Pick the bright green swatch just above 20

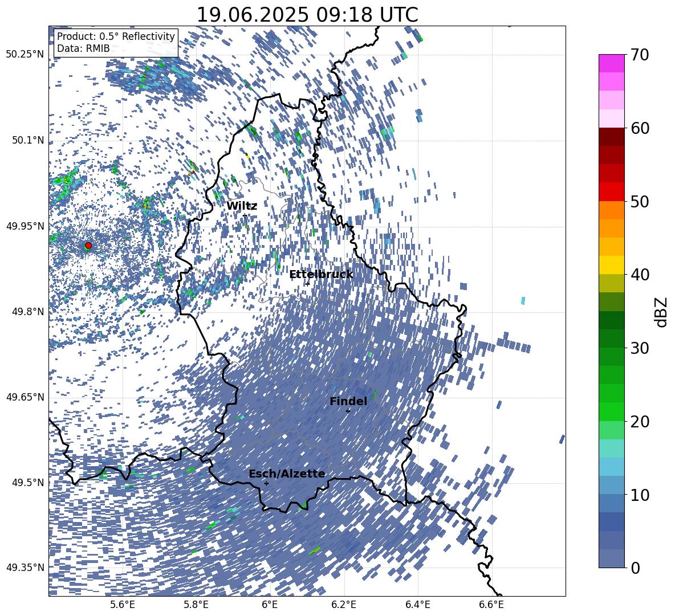pyautogui.click(x=612, y=411)
